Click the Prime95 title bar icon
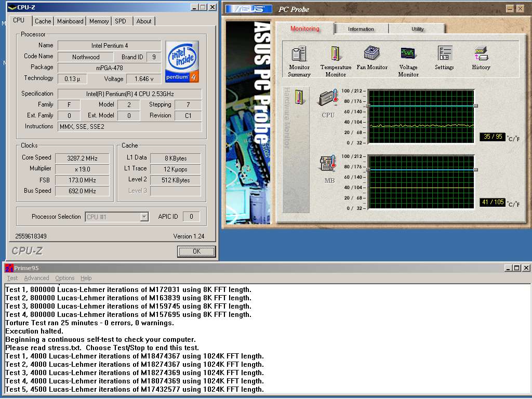 tap(9, 268)
